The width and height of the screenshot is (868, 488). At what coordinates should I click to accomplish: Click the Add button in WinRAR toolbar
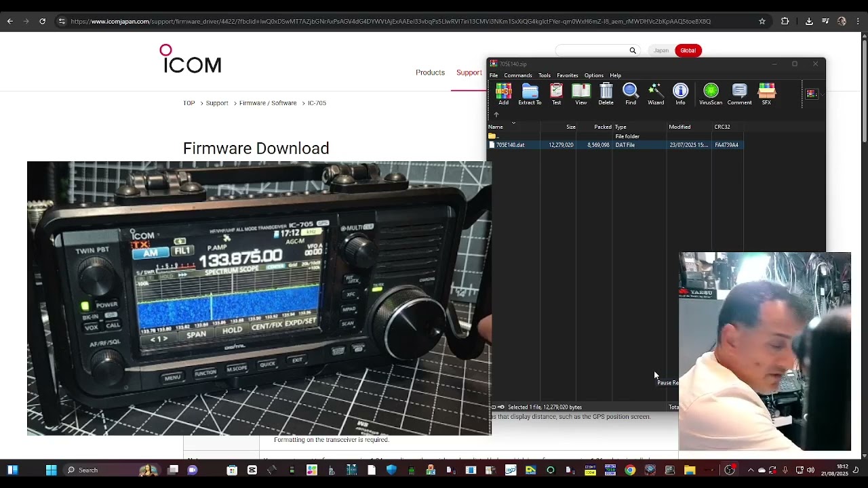click(x=503, y=94)
